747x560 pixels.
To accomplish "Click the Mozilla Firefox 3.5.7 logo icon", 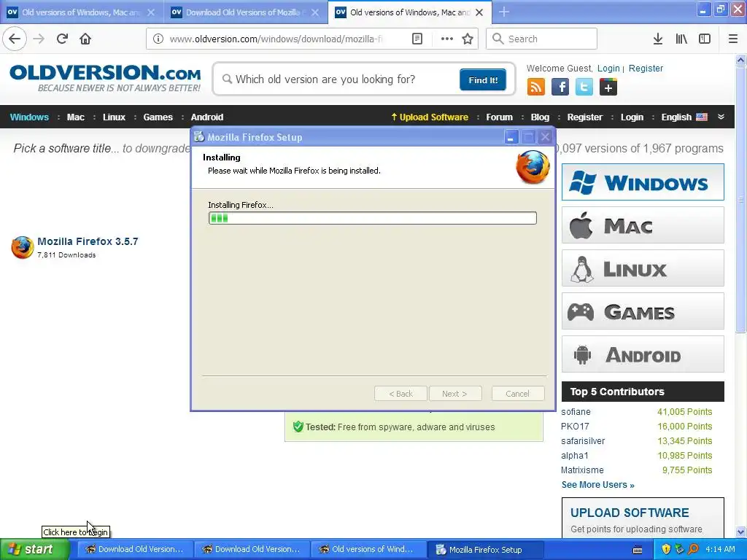I will pos(23,247).
